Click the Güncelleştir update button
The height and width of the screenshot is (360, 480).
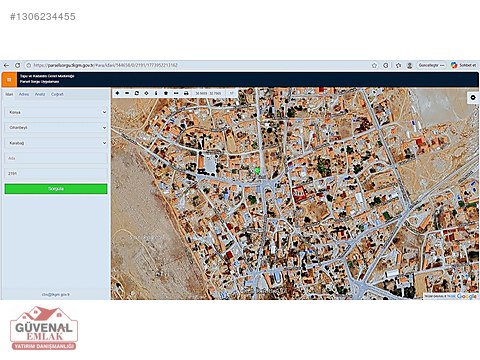432,65
